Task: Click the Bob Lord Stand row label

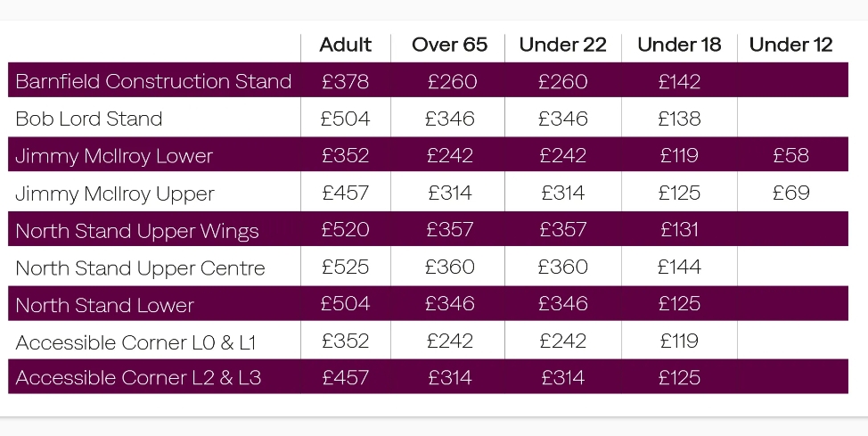Action: coord(89,119)
